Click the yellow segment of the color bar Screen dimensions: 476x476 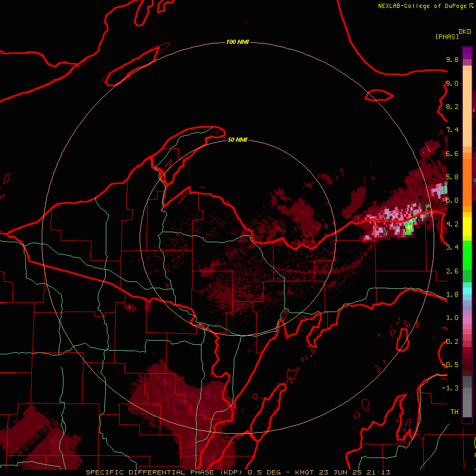click(x=467, y=226)
